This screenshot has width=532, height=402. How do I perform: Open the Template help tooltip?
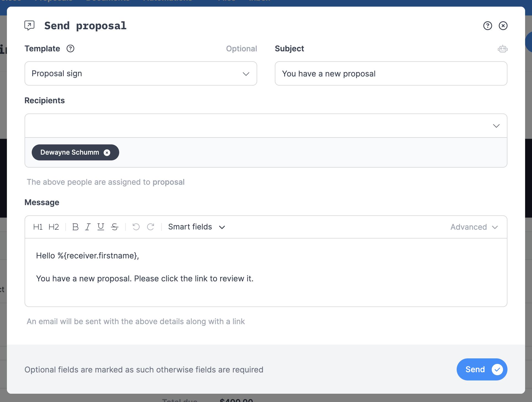click(x=70, y=48)
